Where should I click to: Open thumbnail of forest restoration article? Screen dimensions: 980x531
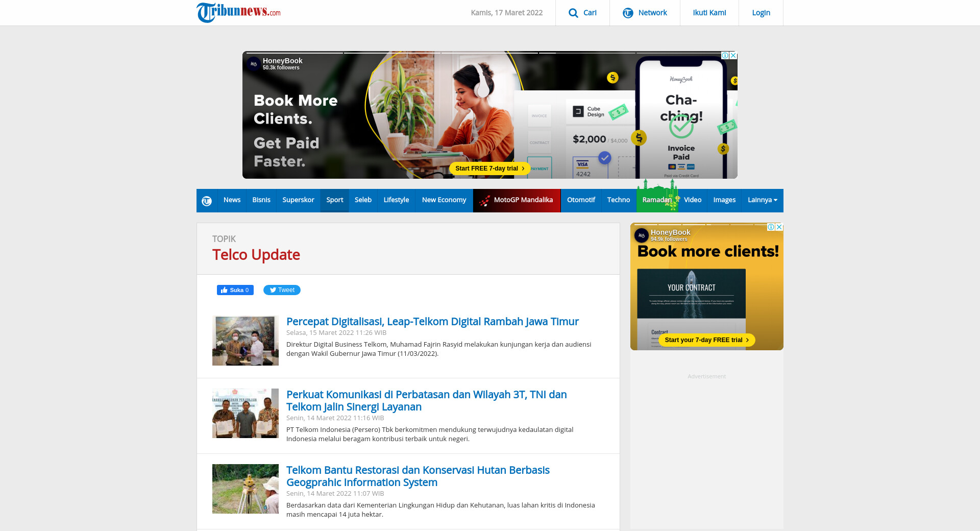tap(246, 489)
